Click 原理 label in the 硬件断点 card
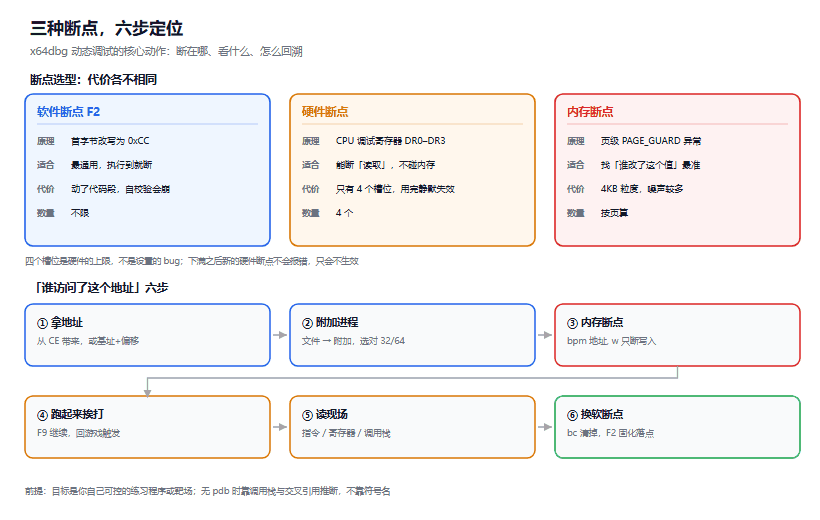Image resolution: width=820 pixels, height=520 pixels. 311,141
